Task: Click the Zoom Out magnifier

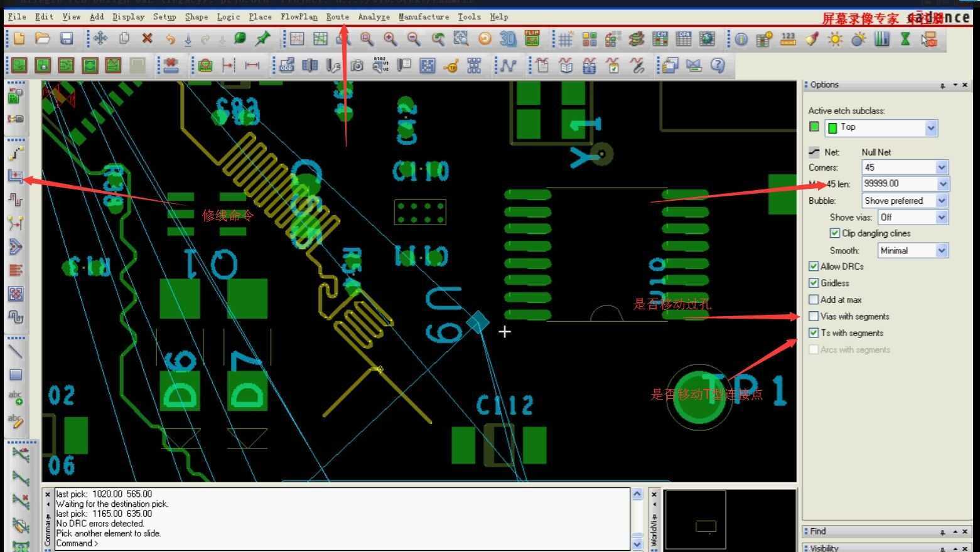Action: click(x=414, y=39)
